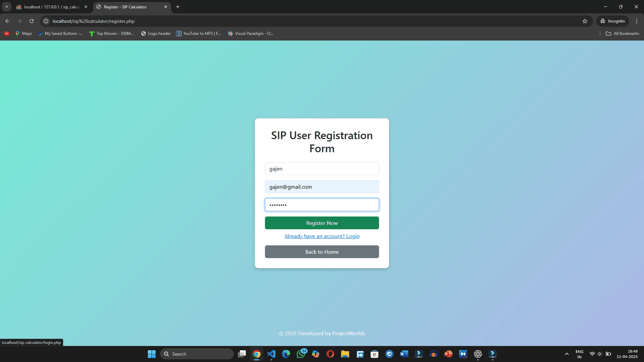Click the Back to Home button
Image resolution: width=644 pixels, height=362 pixels.
tap(322, 252)
